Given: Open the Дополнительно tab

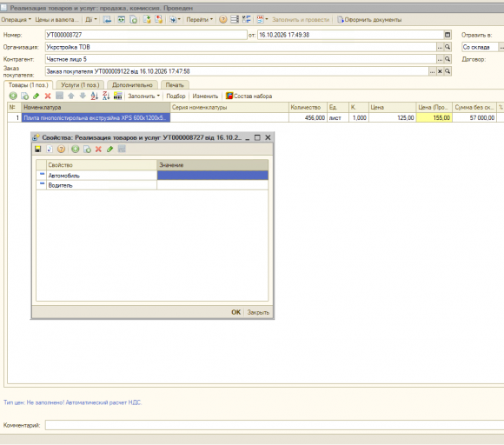Looking at the screenshot, I should 132,85.
